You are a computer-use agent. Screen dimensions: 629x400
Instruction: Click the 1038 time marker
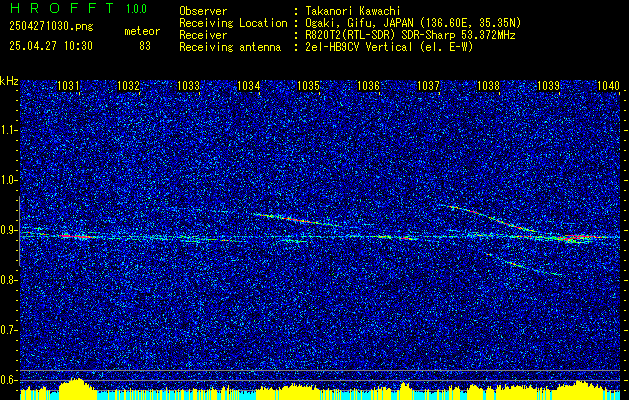coord(488,85)
